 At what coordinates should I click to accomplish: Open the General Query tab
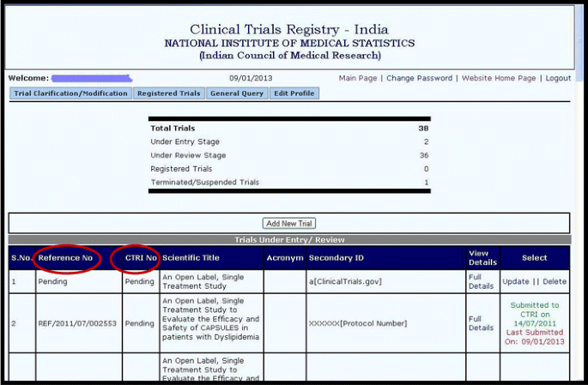237,93
